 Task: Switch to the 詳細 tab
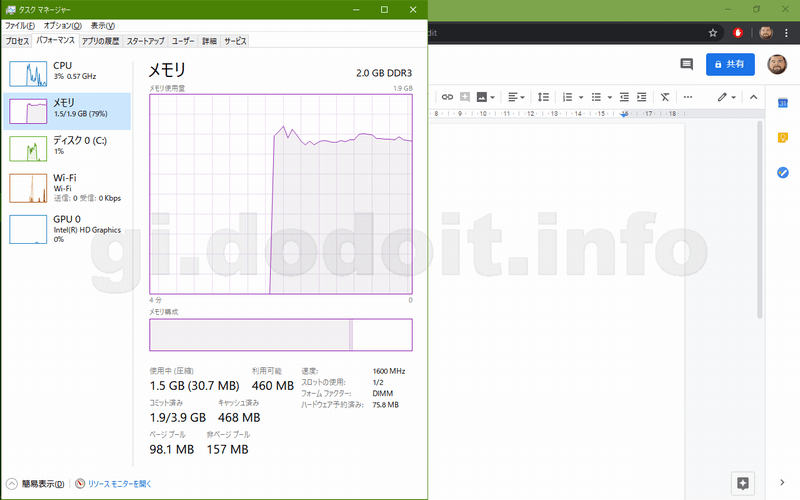point(209,41)
